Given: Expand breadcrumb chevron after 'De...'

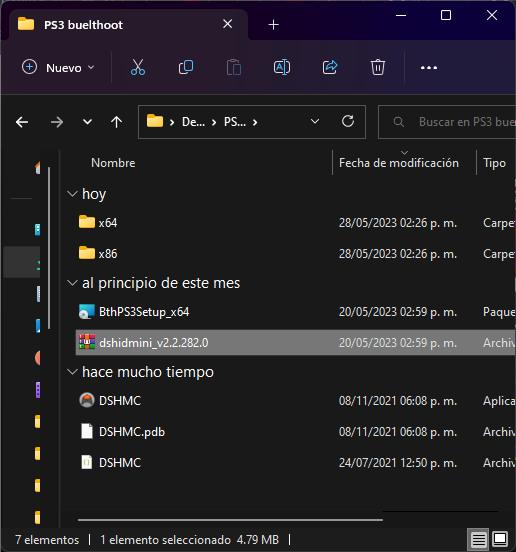Looking at the screenshot, I should click(214, 122).
